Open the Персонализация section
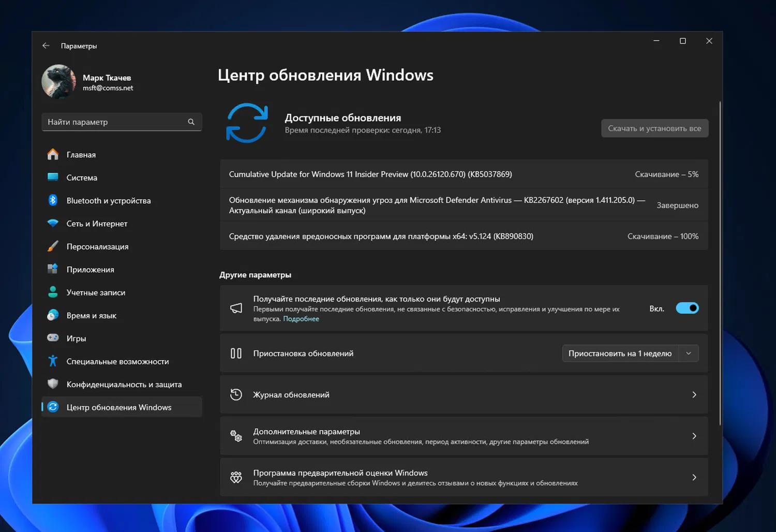This screenshot has height=532, width=776. 122,246
